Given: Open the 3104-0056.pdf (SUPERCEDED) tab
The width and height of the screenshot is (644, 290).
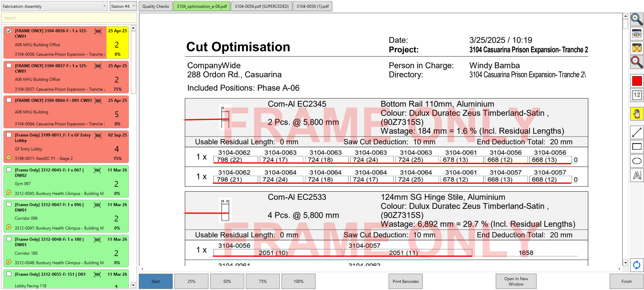Looking at the screenshot, I should 261,6.
